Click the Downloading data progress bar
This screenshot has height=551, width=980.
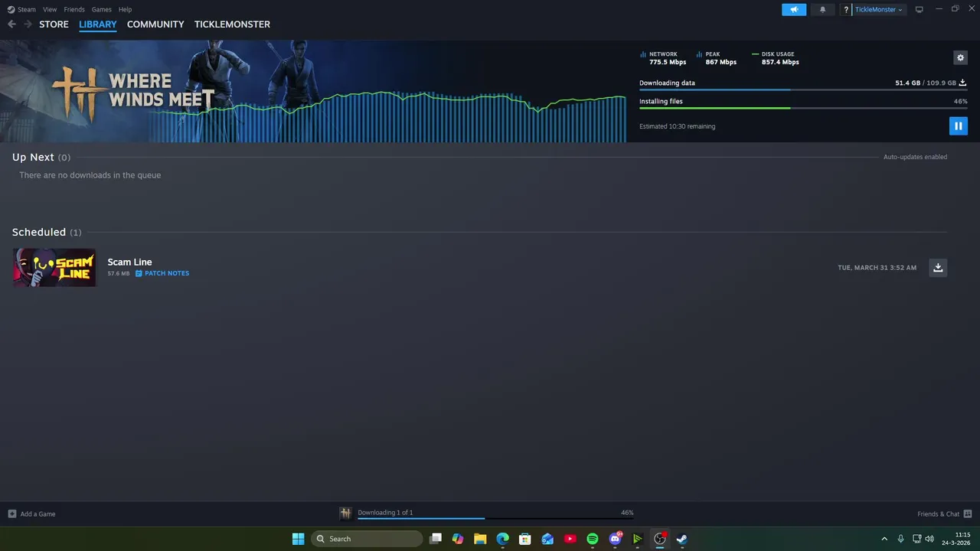point(803,90)
